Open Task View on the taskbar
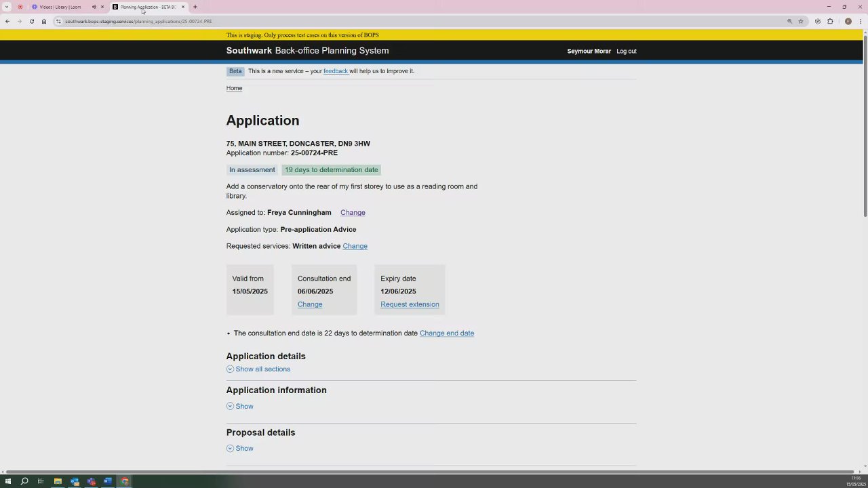The height and width of the screenshot is (488, 868). (41, 481)
